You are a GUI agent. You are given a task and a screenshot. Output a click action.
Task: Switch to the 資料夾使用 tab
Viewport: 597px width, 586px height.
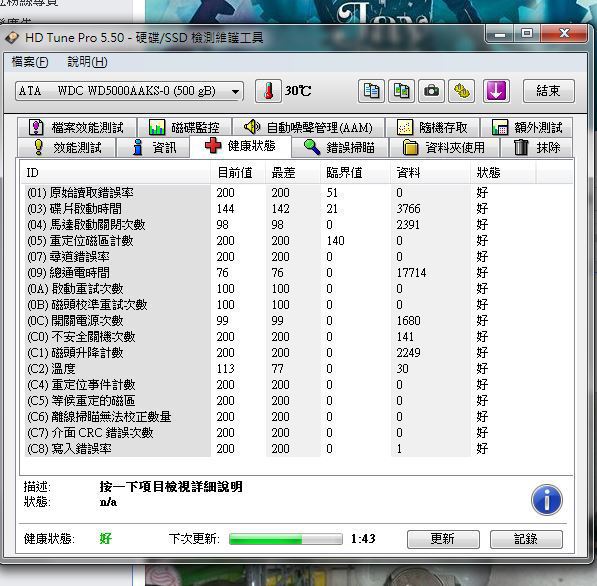(444, 147)
